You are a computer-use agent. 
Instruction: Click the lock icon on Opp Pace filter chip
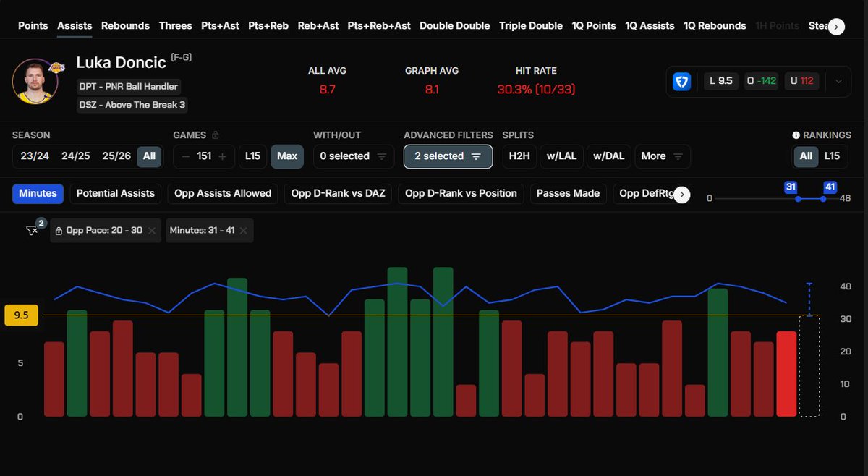pos(61,230)
